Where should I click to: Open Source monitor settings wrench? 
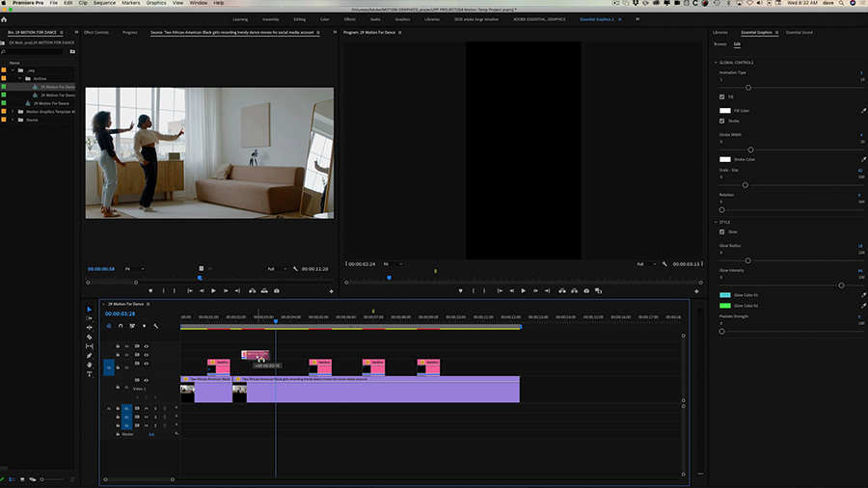click(295, 269)
